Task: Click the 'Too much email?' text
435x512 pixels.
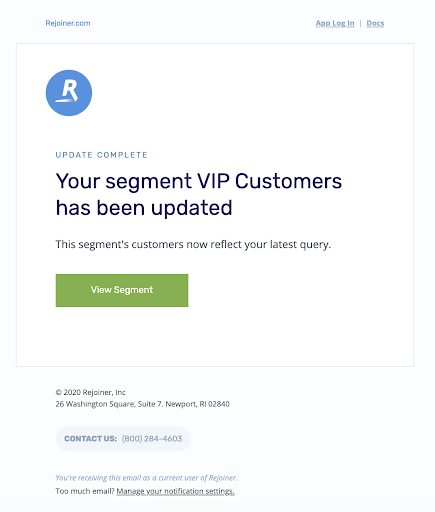Action: point(85,491)
